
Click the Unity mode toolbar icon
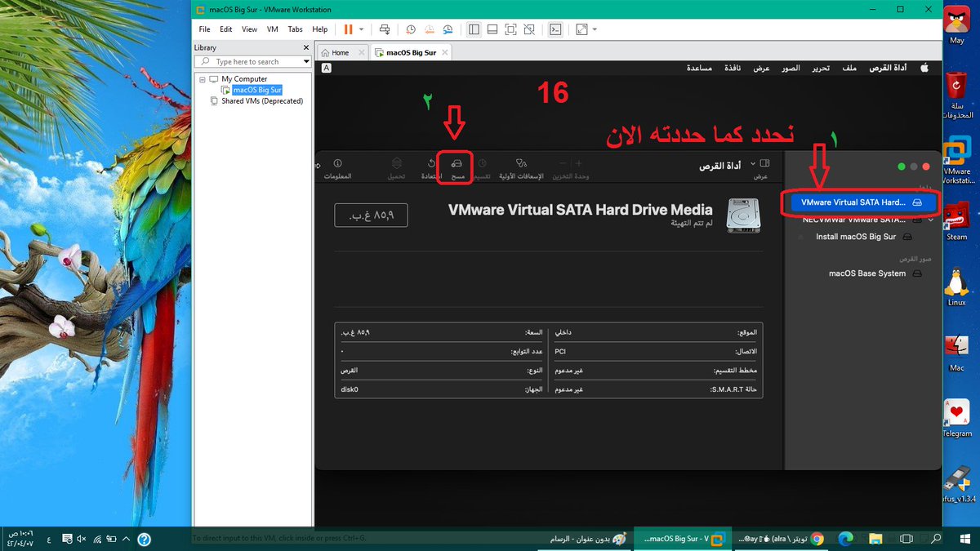pos(529,29)
